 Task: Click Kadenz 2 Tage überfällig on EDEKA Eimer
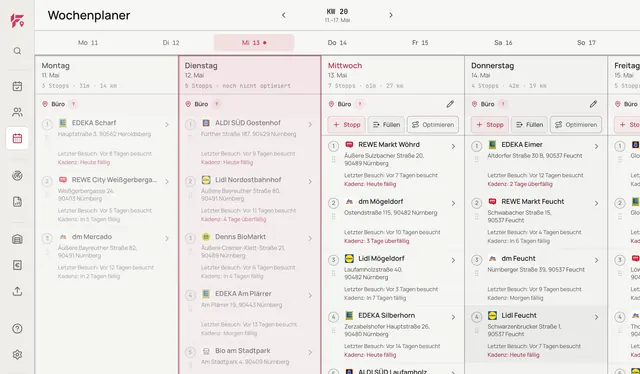pos(520,184)
